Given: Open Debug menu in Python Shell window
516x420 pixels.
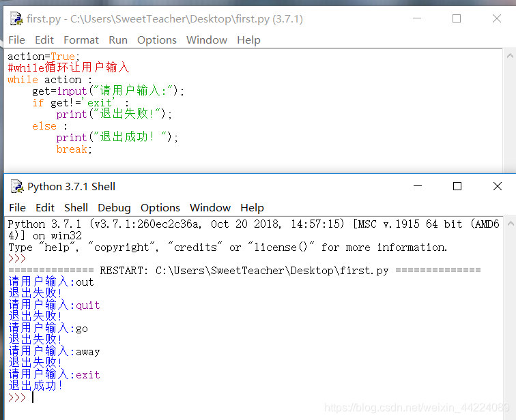Looking at the screenshot, I should pyautogui.click(x=114, y=208).
